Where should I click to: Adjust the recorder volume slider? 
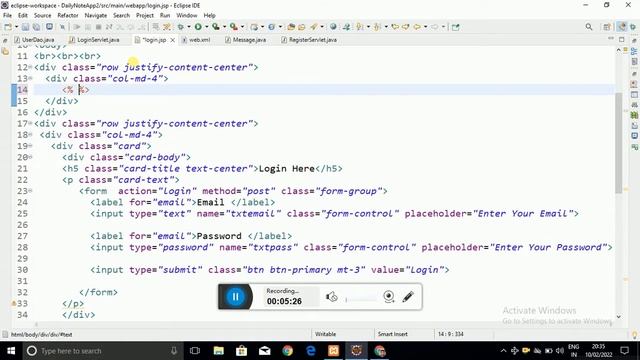(361, 300)
